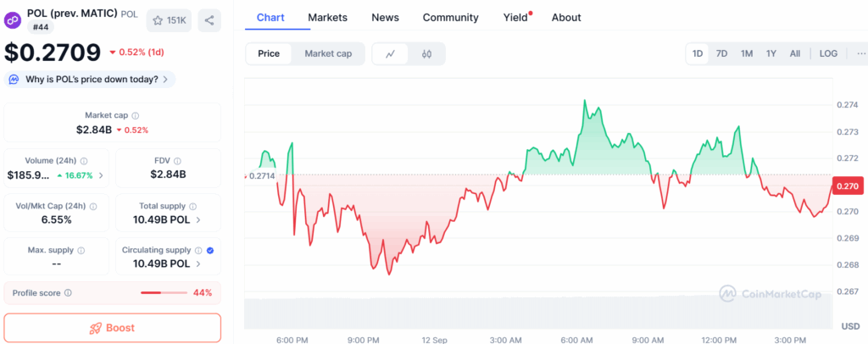Click the #44 rank badge
Image resolution: width=868 pixels, height=344 pixels.
41,27
